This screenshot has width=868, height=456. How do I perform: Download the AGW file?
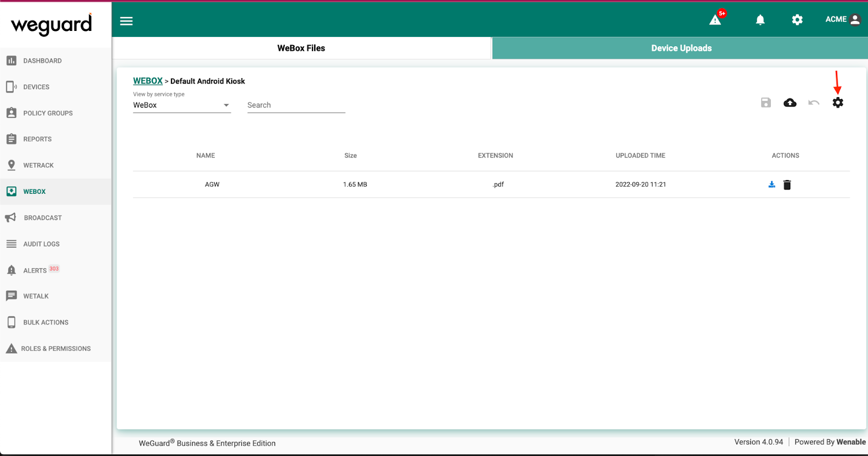(772, 185)
